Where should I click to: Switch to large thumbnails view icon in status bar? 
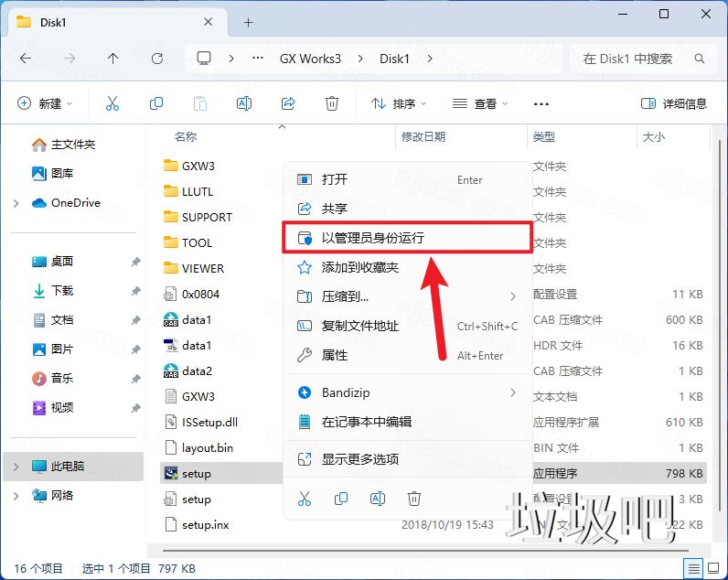[713, 568]
